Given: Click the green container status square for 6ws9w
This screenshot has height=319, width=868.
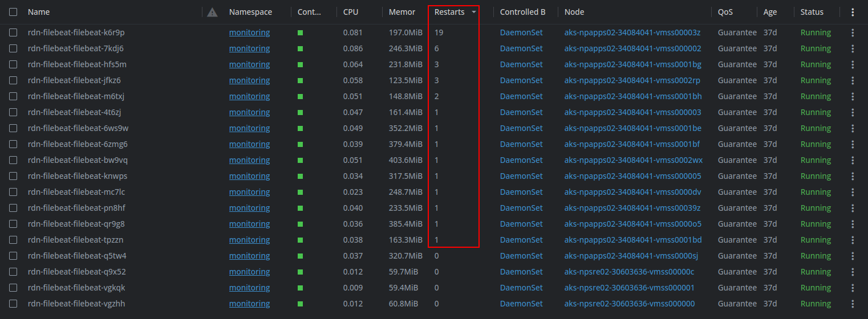Looking at the screenshot, I should [300, 128].
